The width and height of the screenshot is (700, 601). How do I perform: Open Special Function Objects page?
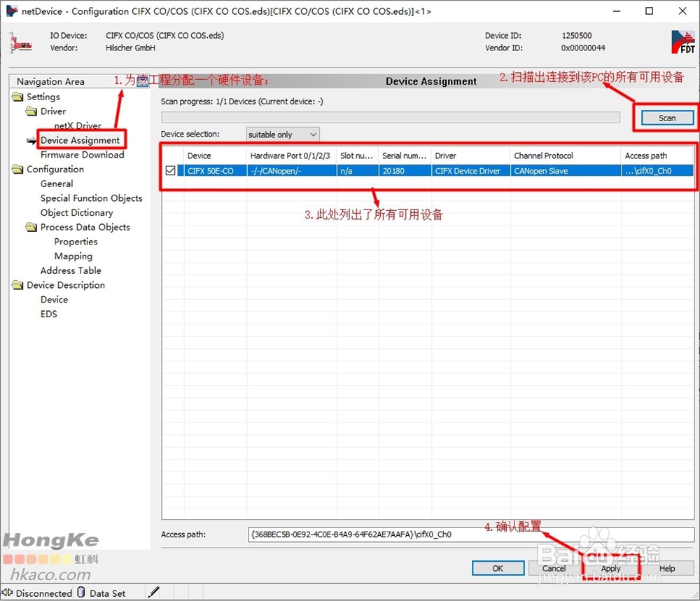click(92, 198)
